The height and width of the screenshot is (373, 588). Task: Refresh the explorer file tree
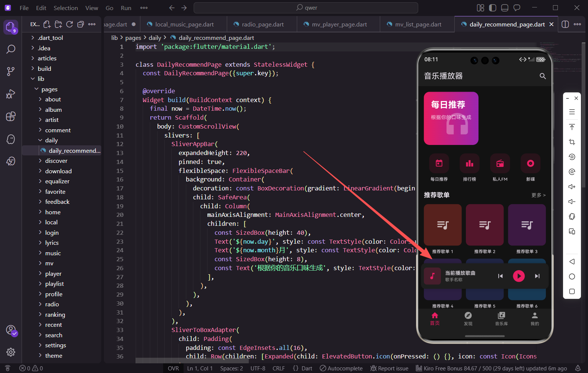69,24
